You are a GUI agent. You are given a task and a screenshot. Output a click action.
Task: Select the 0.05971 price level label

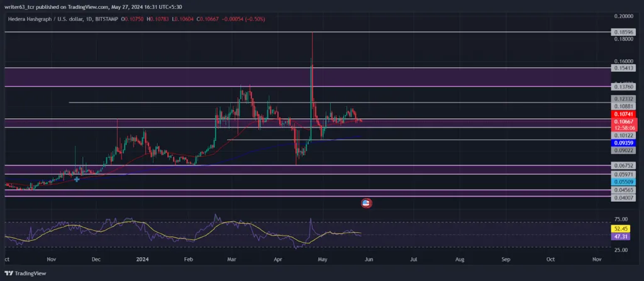tap(623, 175)
